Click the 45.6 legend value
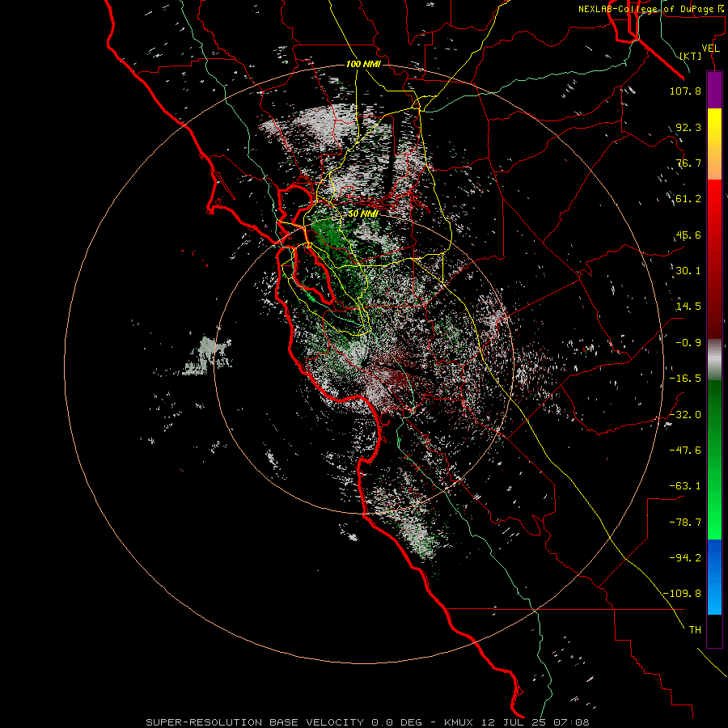 coord(688,235)
